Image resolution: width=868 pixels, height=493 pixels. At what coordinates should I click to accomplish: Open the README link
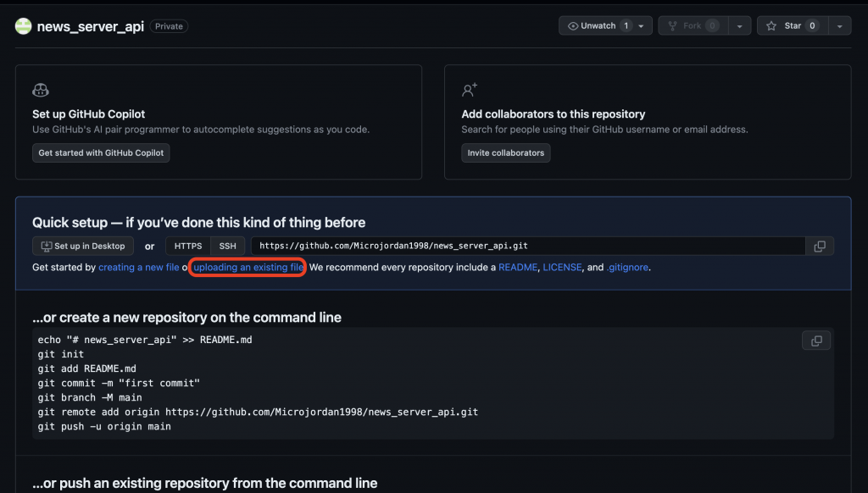pyautogui.click(x=518, y=267)
